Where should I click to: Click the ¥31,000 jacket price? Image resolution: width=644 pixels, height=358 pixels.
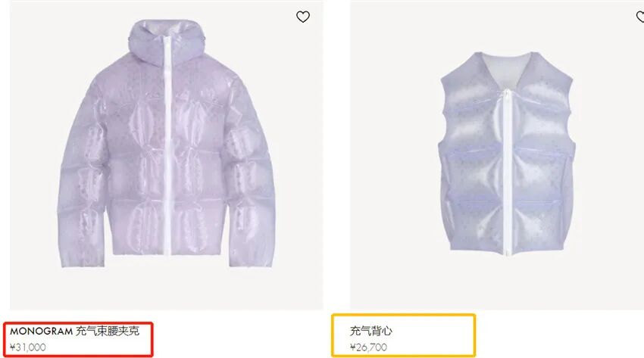tap(28, 347)
